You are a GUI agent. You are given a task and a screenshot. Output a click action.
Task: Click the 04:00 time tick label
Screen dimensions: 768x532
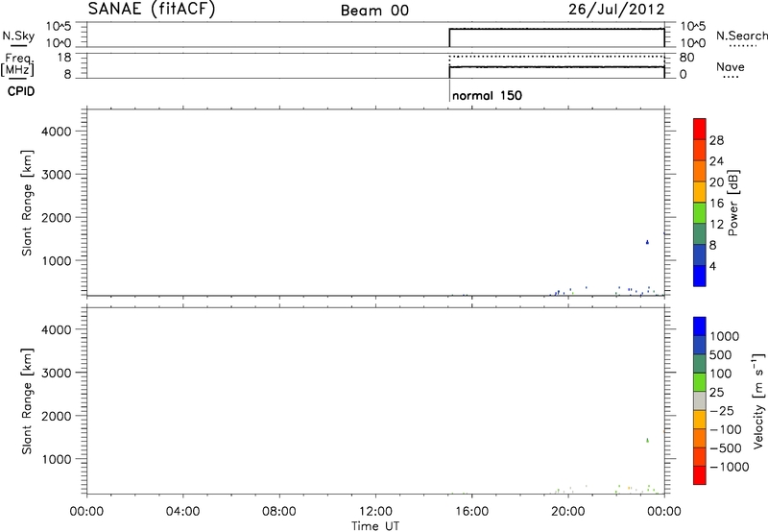[x=183, y=512]
